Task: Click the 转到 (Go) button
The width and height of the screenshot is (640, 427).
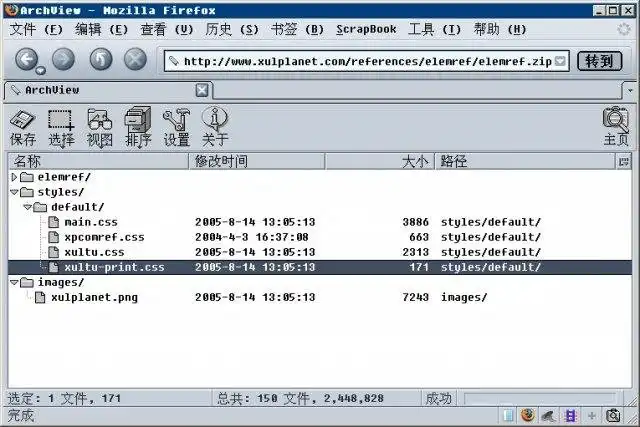Action: [600, 61]
